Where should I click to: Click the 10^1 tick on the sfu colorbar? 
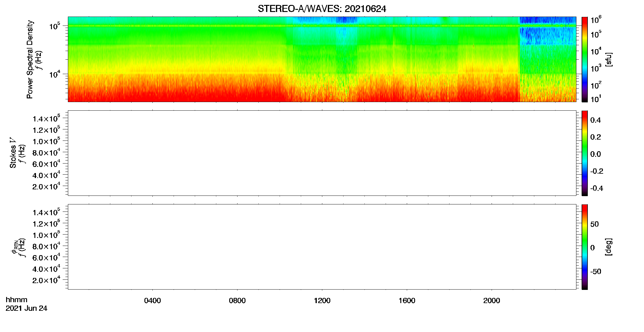coord(595,99)
